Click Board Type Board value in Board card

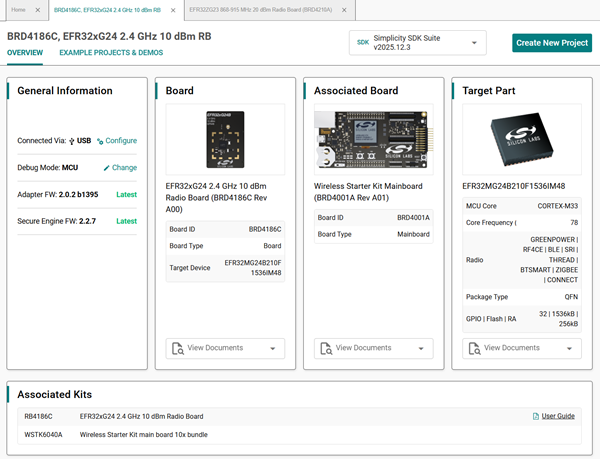[x=272, y=246]
